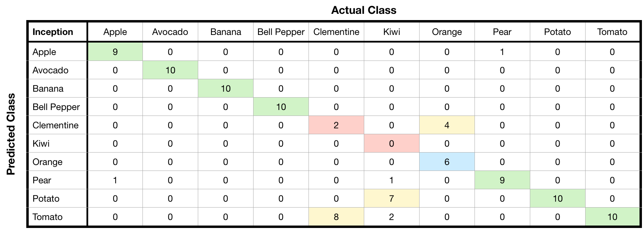Click the Tomato column header
Screen dimensions: 644x229
(x=612, y=32)
